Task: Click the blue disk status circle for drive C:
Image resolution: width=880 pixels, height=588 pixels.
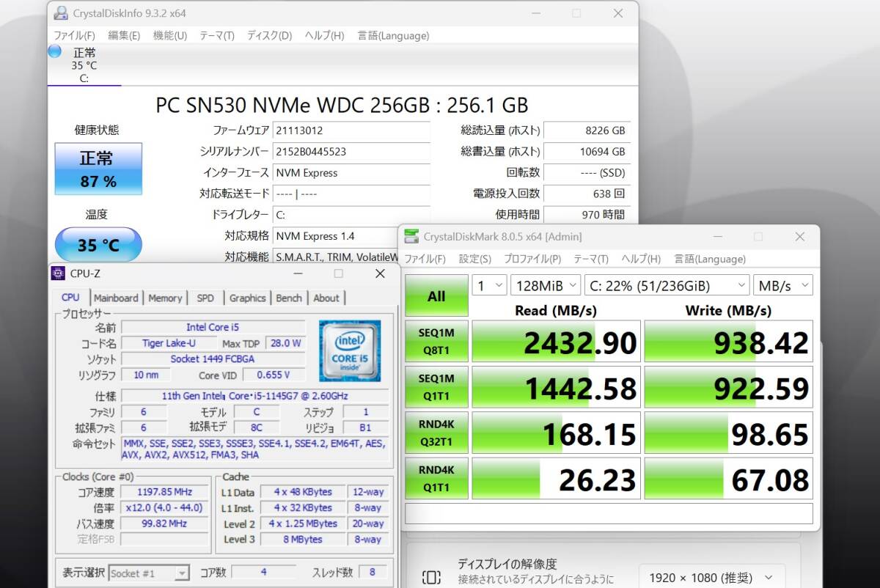Action: click(x=54, y=51)
